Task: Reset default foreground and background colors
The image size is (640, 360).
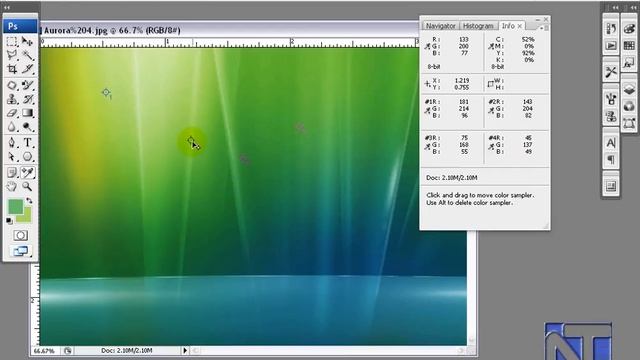Action: point(9,221)
